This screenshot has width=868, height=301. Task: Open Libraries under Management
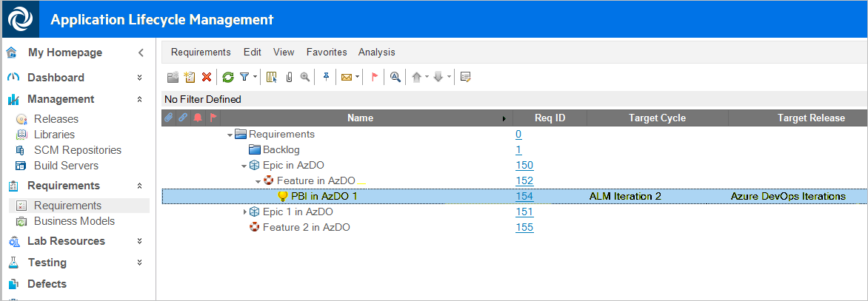(54, 135)
